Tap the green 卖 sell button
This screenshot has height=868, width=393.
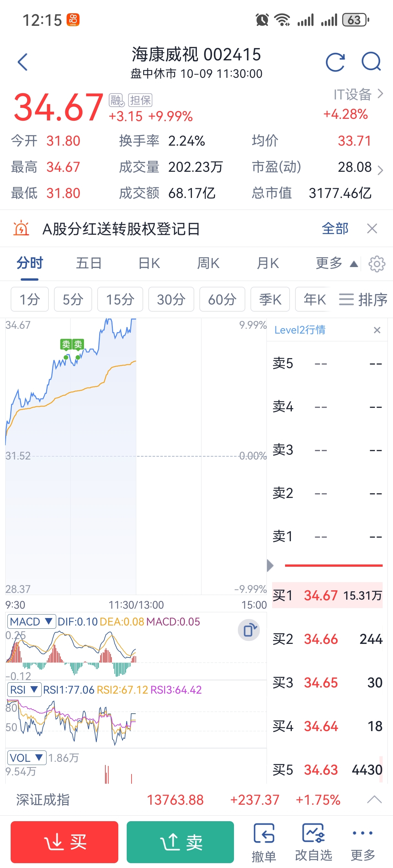click(180, 842)
